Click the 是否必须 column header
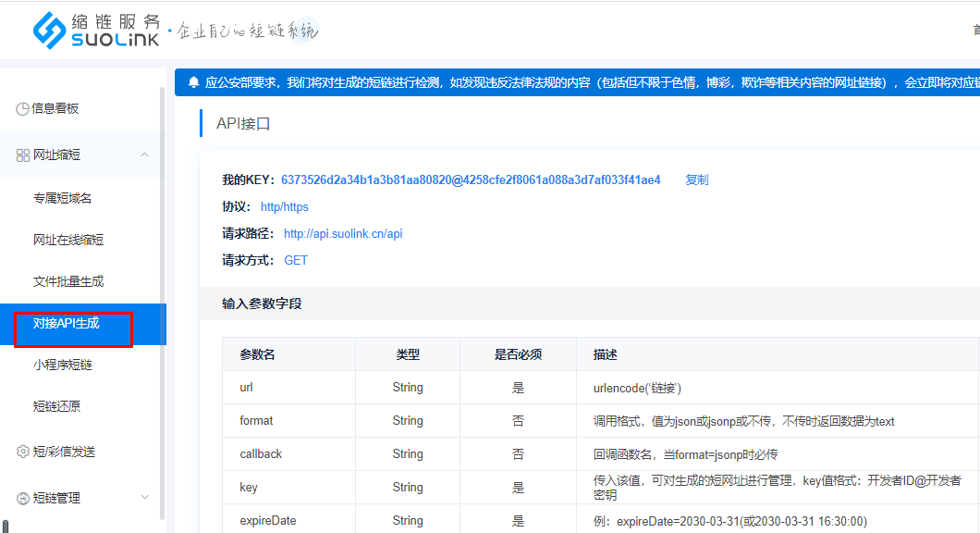The width and height of the screenshot is (980, 533). 518,354
